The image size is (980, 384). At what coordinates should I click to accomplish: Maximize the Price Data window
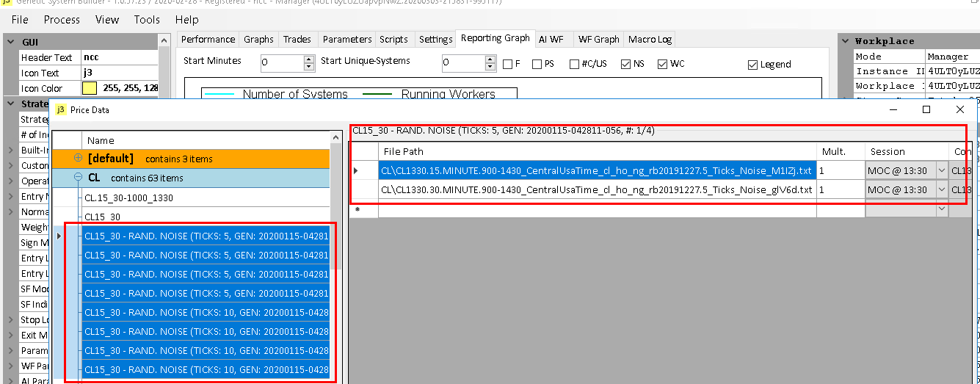click(926, 109)
